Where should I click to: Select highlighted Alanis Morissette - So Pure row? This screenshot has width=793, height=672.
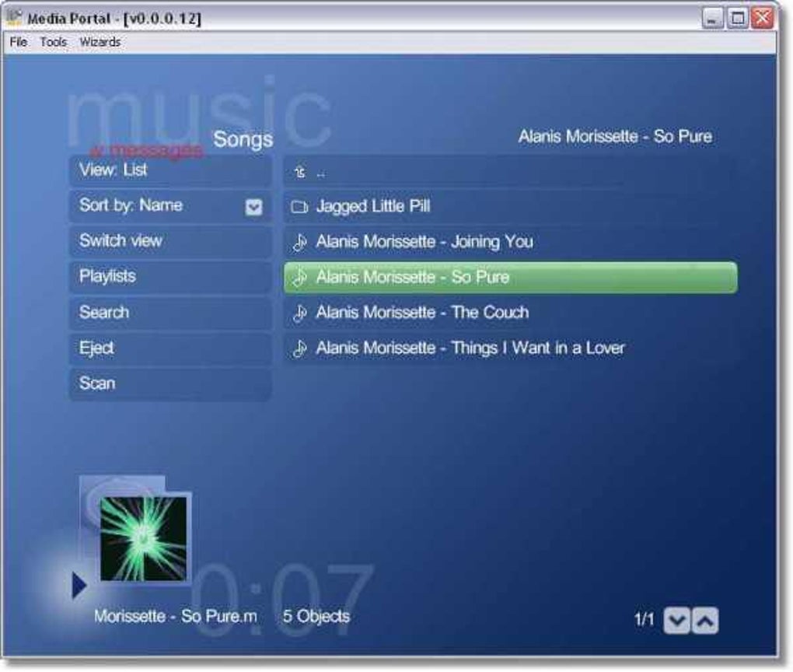(x=510, y=278)
